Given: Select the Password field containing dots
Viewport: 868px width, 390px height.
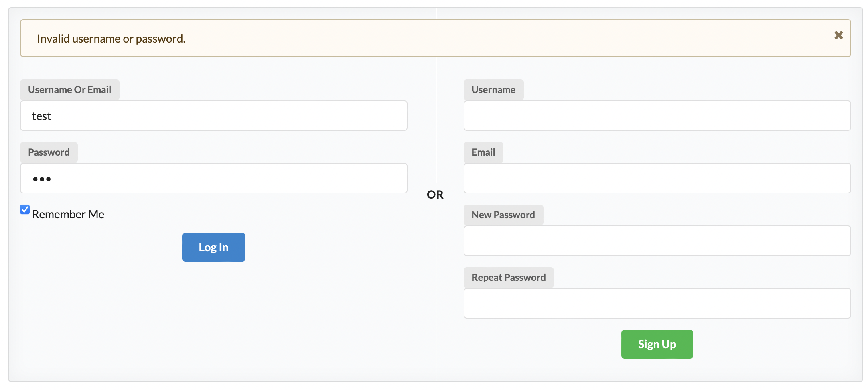Looking at the screenshot, I should point(213,178).
